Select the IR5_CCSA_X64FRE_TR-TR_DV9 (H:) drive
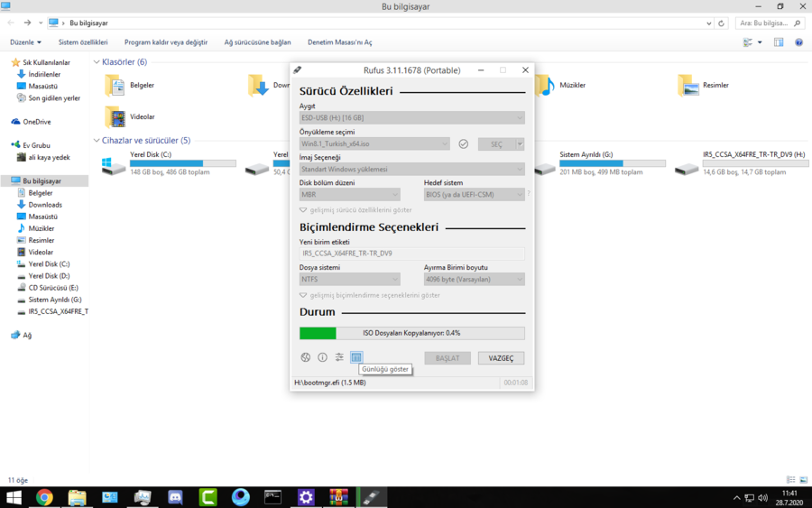Image resolution: width=812 pixels, height=508 pixels. tap(743, 163)
